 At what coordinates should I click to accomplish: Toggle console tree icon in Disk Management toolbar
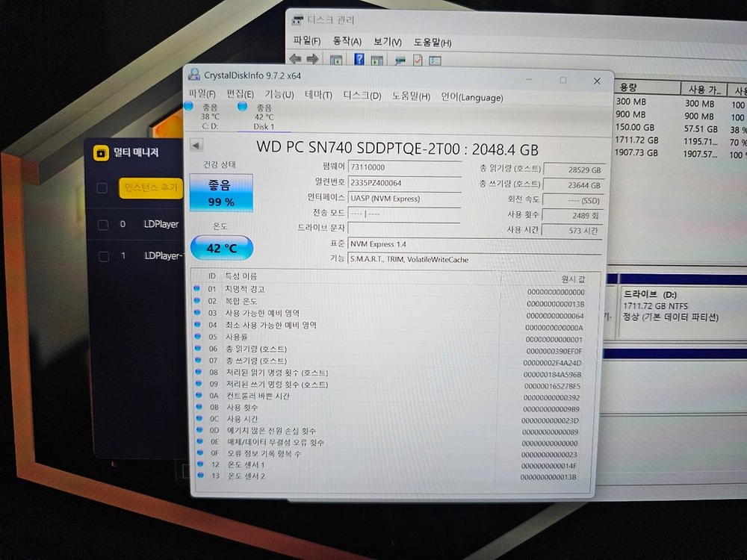tap(336, 60)
